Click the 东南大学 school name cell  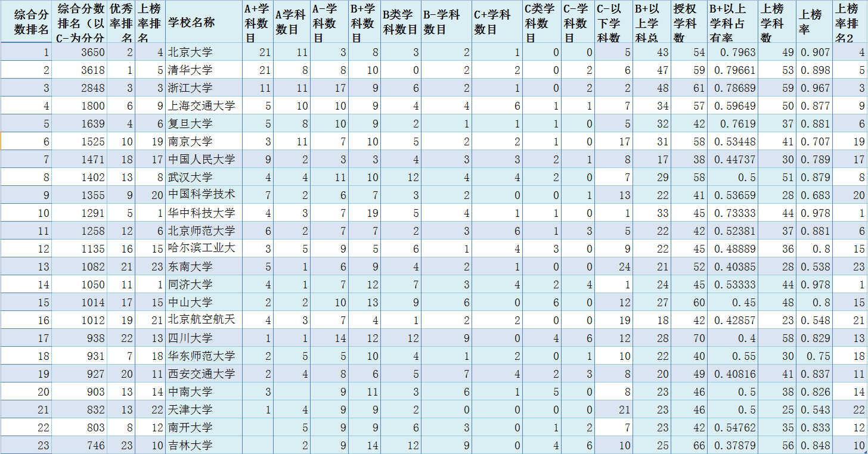pos(204,266)
